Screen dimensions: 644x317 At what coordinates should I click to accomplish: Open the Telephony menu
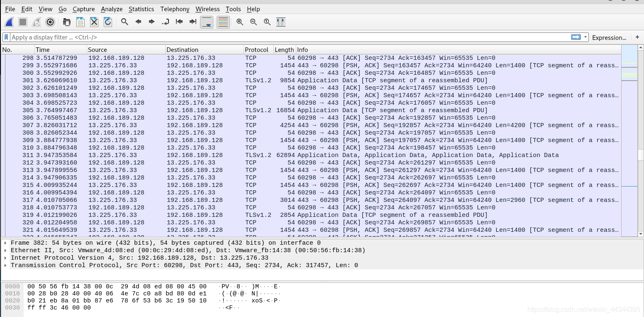point(175,9)
